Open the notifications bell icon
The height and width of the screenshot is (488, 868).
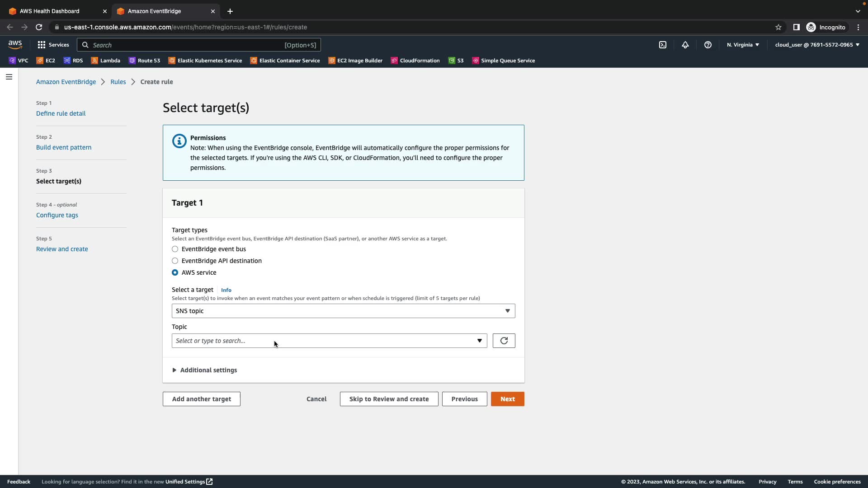click(685, 45)
